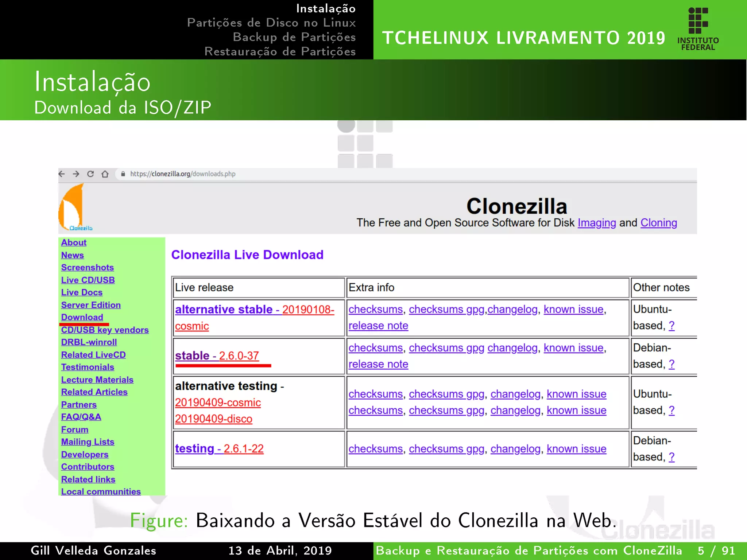Click the Instituto Federal logo
Screen dimensions: 747x560
click(698, 29)
